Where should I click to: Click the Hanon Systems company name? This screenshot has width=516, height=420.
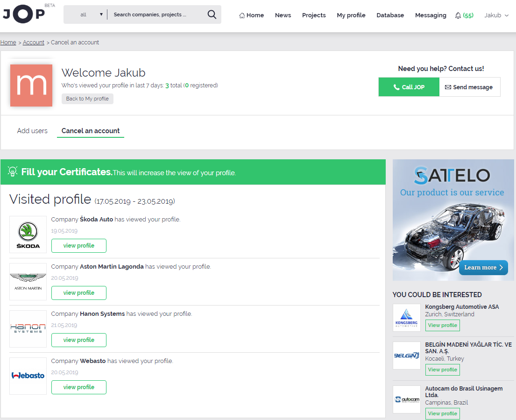(102, 313)
